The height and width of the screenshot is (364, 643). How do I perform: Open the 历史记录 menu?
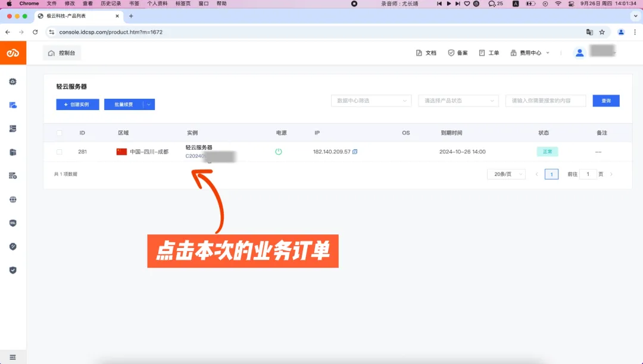pyautogui.click(x=111, y=4)
